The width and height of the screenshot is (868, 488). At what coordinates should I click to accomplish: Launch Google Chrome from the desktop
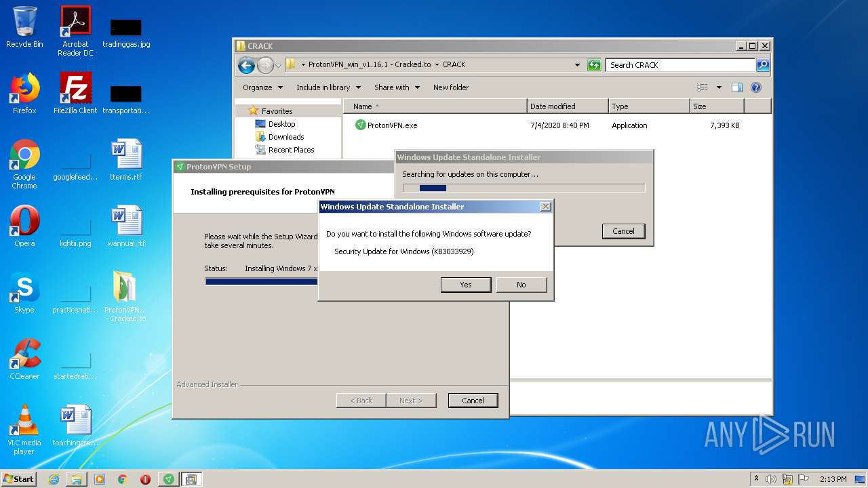(x=24, y=164)
